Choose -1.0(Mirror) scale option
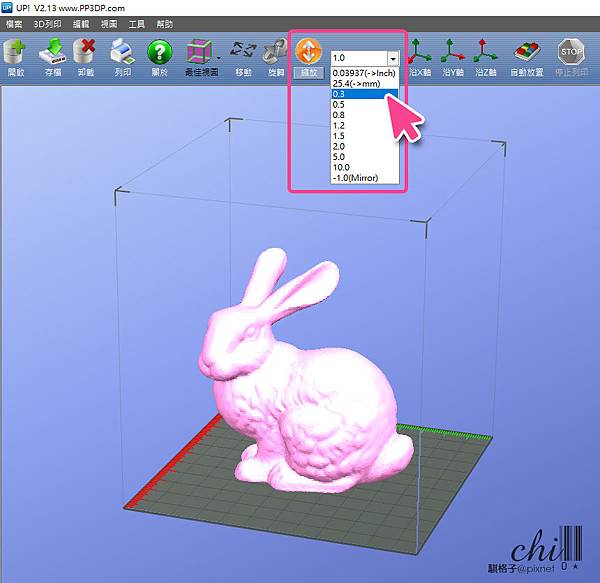Image resolution: width=600 pixels, height=583 pixels. pyautogui.click(x=364, y=178)
